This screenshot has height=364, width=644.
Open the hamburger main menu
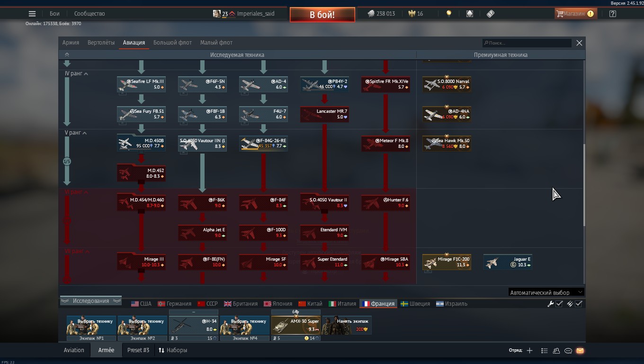click(32, 14)
